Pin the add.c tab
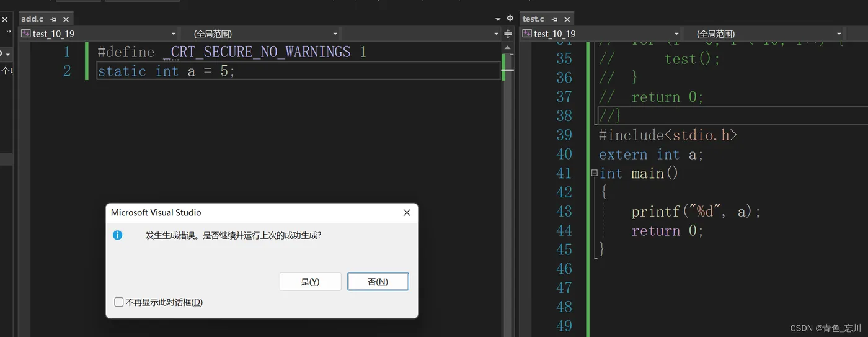This screenshot has height=337, width=868. click(x=53, y=20)
